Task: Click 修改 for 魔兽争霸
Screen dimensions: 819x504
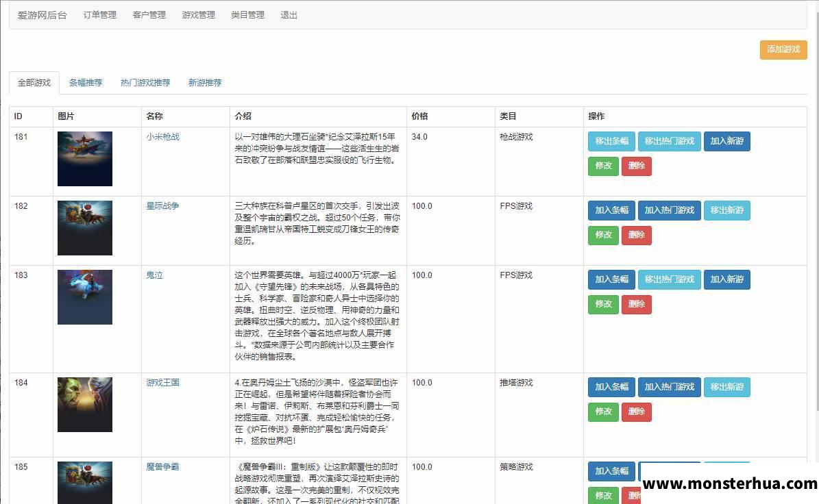Action: pyautogui.click(x=603, y=495)
